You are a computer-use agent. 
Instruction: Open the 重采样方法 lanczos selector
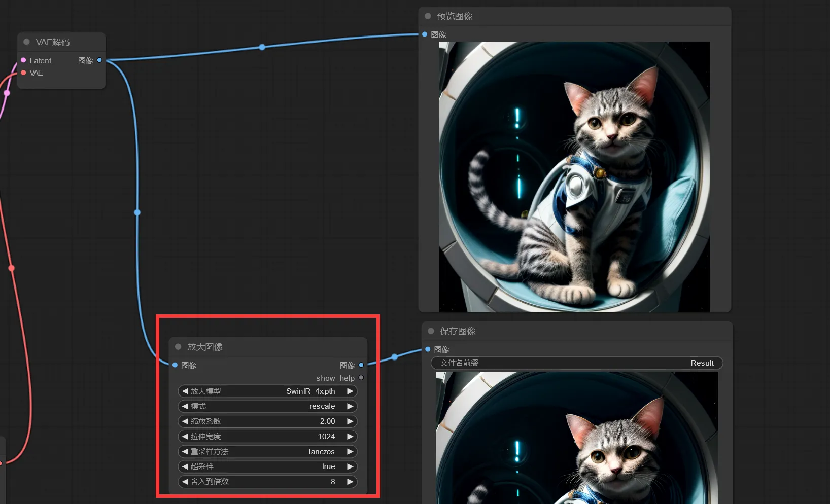coord(268,451)
